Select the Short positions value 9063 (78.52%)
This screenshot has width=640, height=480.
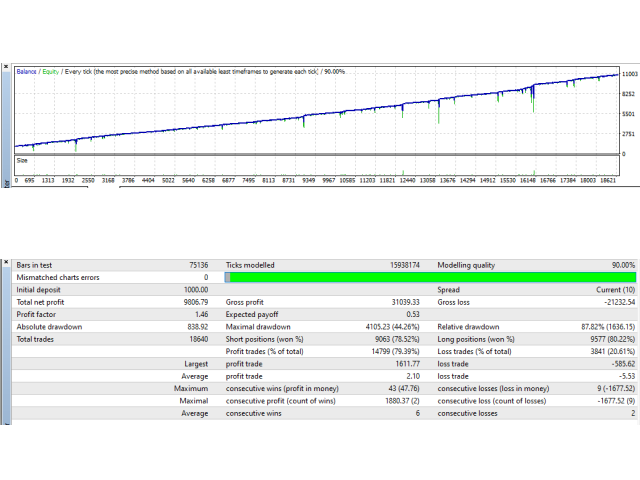397,339
